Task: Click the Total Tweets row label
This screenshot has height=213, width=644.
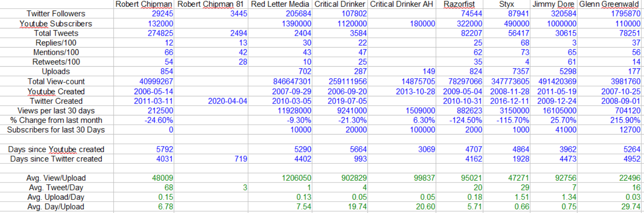Action: coord(56,33)
